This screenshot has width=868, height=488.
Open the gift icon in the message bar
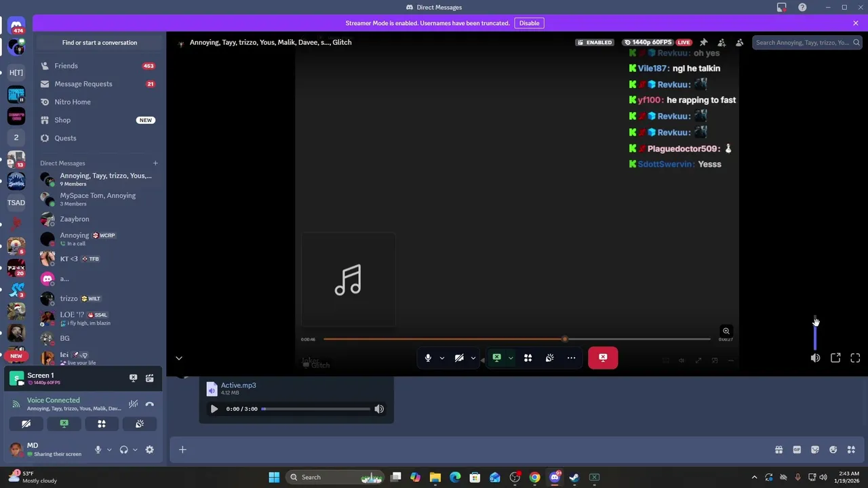(778, 449)
